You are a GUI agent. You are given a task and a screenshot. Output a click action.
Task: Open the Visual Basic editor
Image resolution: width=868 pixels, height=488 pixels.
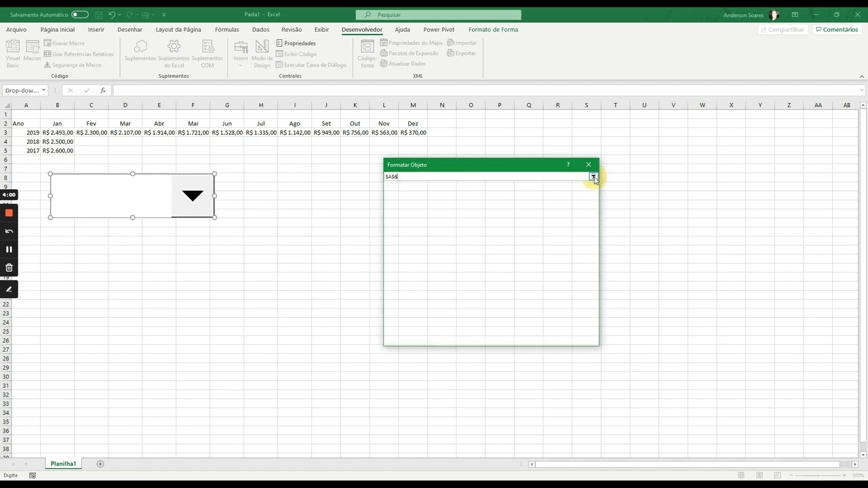coord(13,54)
